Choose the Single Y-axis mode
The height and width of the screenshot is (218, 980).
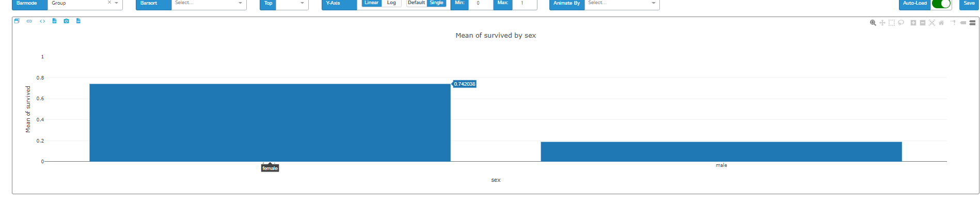[436, 3]
